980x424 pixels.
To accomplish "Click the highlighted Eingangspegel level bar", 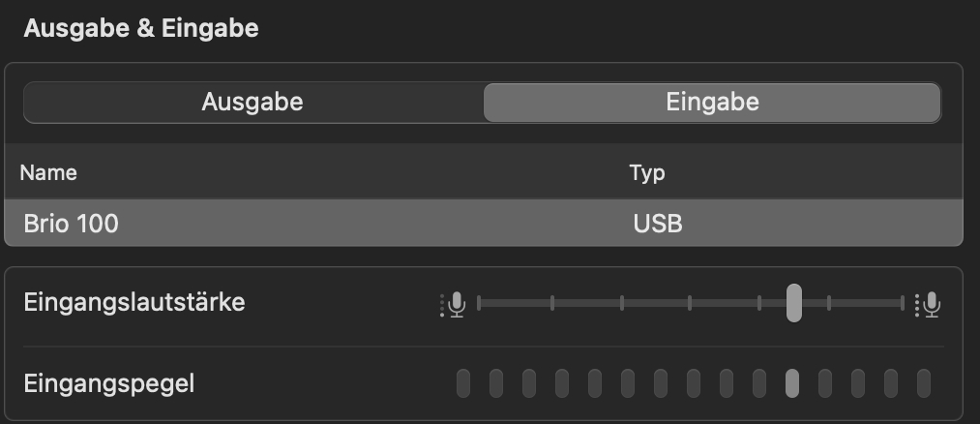I will (792, 383).
